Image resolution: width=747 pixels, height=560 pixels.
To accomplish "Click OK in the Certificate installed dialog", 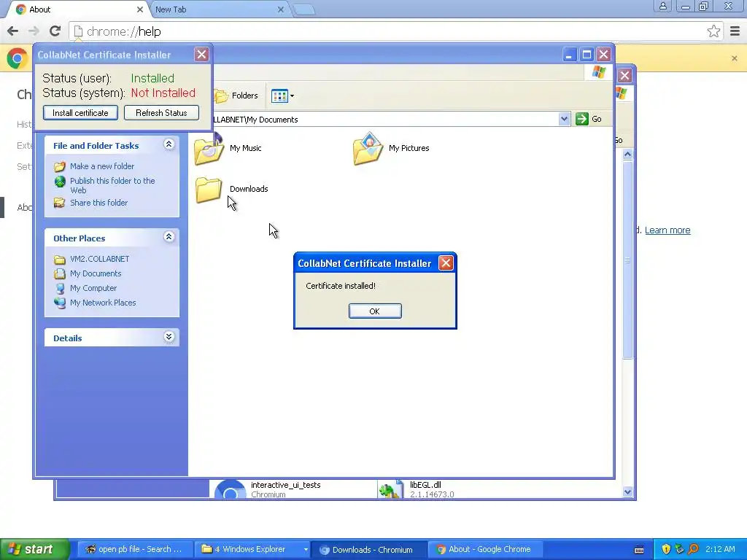I will pyautogui.click(x=375, y=311).
